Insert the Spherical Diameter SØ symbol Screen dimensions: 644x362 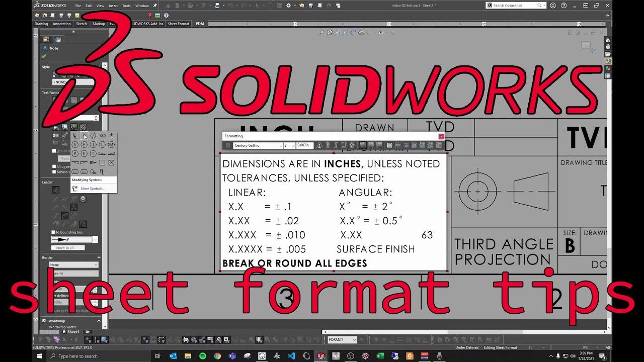coord(102,135)
